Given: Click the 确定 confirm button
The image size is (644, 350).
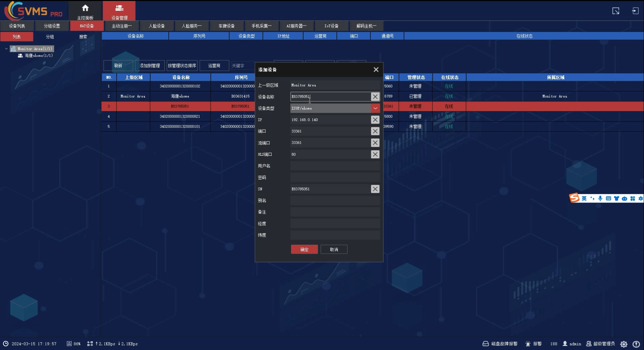Looking at the screenshot, I should [304, 249].
